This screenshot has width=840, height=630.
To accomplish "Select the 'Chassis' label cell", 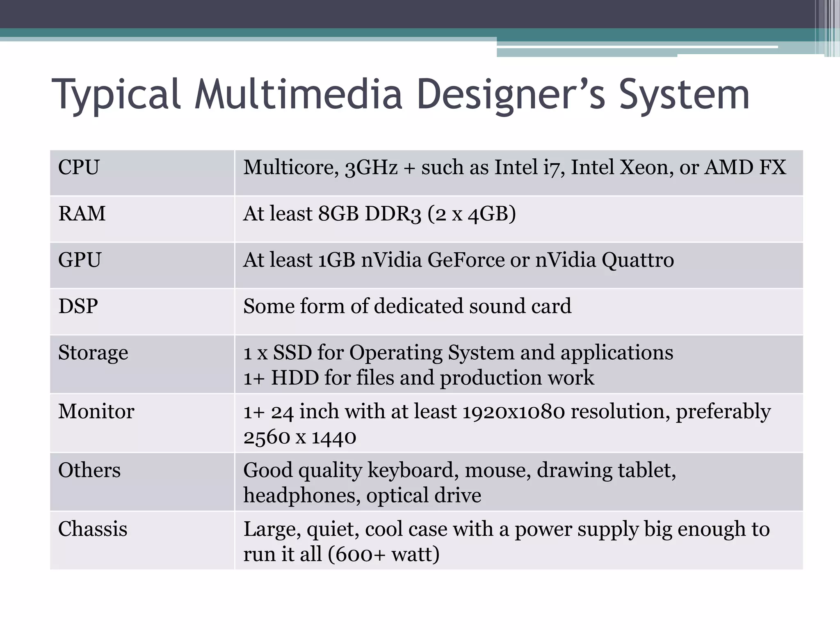I will point(142,540).
